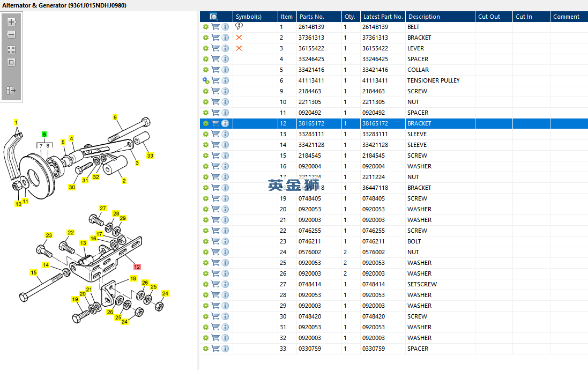This screenshot has width=588, height=370.
Task: Open info for item 10 NUT 2211305
Action: coord(225,102)
